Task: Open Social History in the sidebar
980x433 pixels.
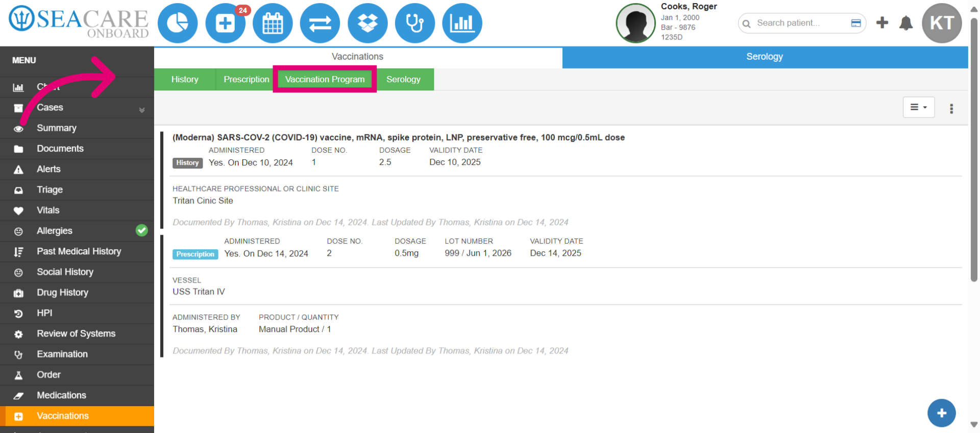Action: 77,272
